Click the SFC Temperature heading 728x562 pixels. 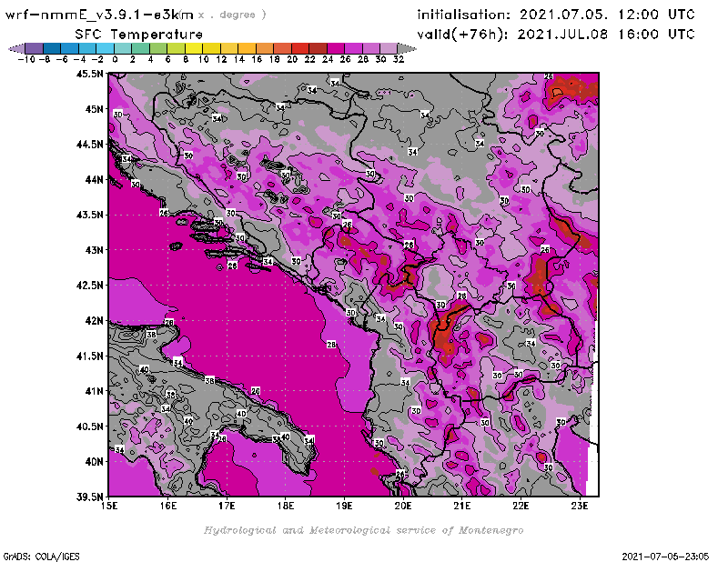[x=139, y=35]
